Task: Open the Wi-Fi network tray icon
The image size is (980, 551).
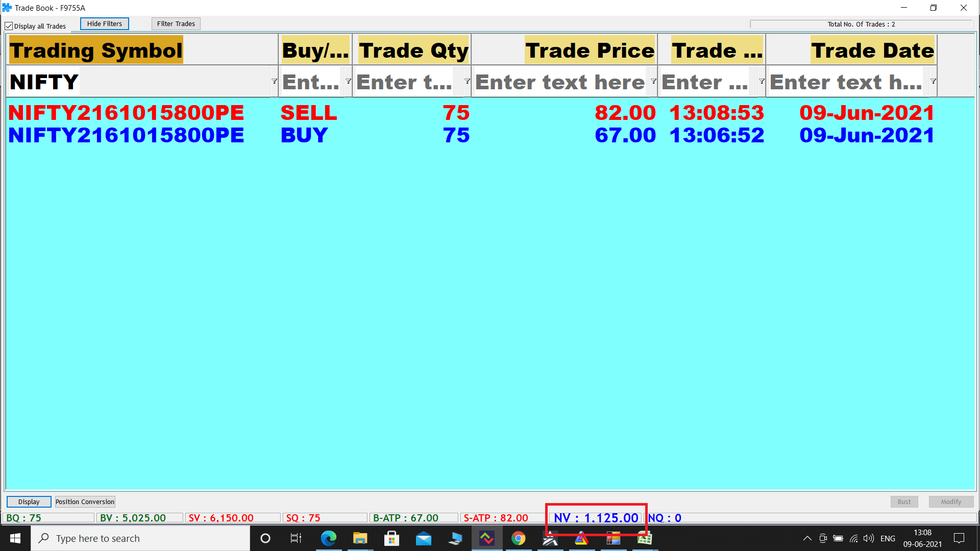Action: point(853,538)
